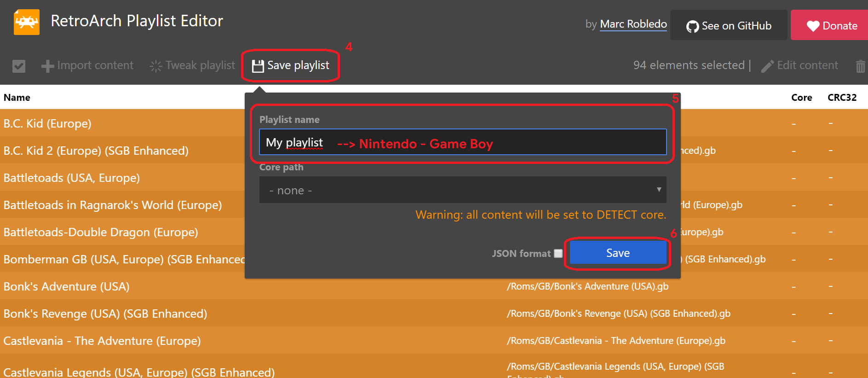The height and width of the screenshot is (378, 868).
Task: Click the Playlist name input field
Action: coord(463,142)
